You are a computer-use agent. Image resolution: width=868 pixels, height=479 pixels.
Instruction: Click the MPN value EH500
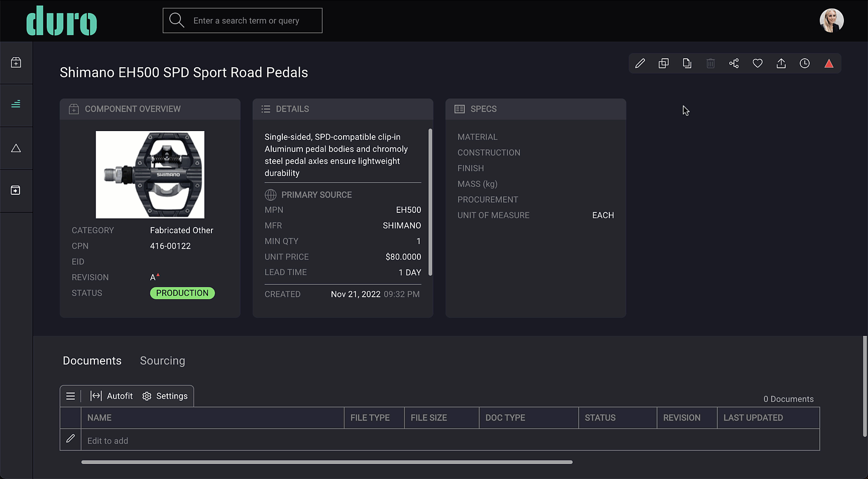408,210
